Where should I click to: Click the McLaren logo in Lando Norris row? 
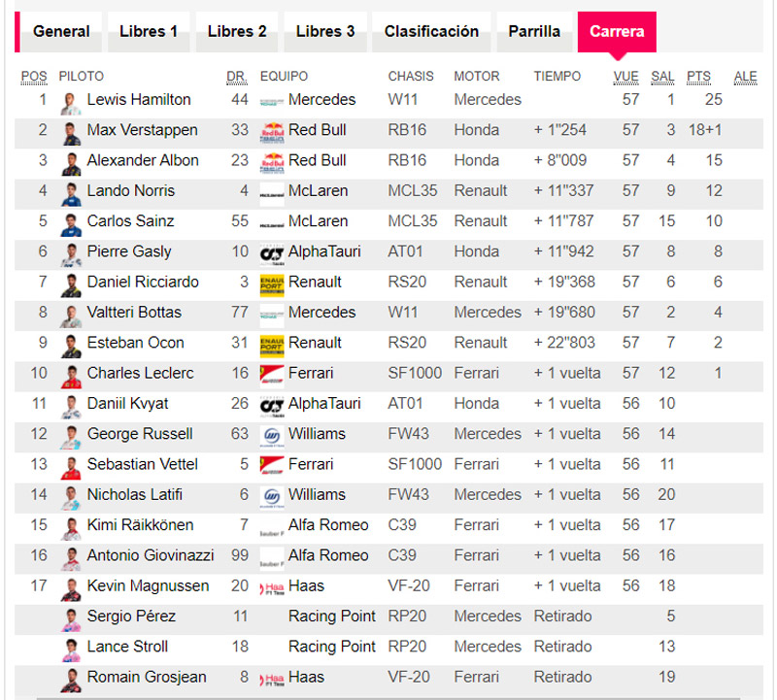(x=272, y=192)
